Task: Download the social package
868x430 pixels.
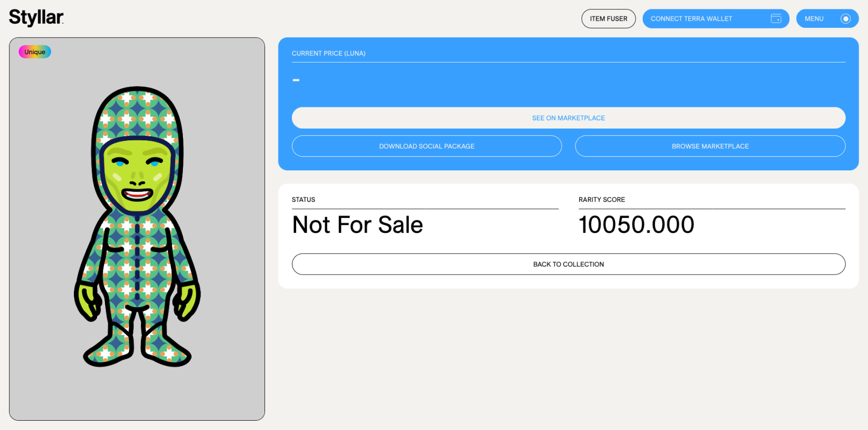Action: tap(427, 146)
